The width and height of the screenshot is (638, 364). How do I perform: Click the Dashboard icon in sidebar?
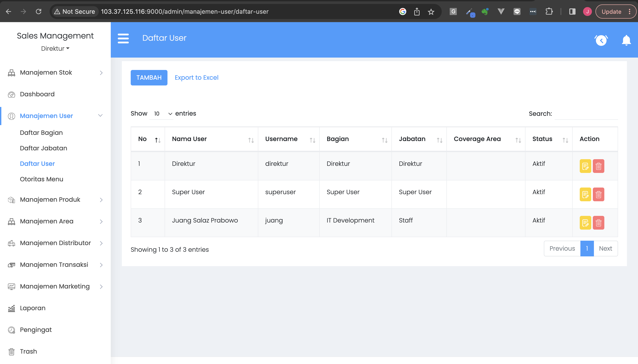coord(12,94)
